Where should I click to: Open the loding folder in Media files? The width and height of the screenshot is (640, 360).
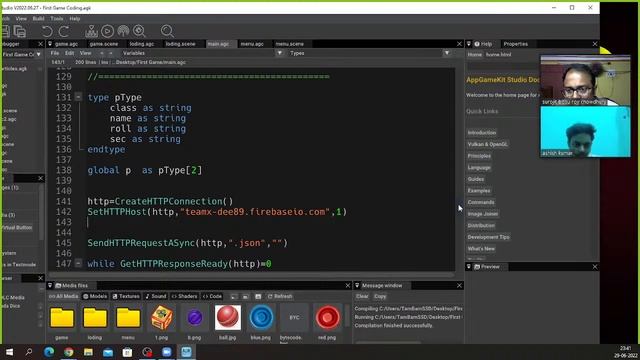click(95, 318)
